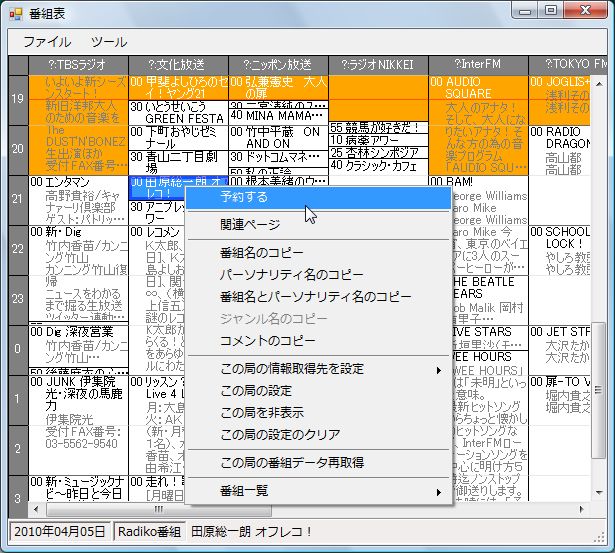Select 10 病薬アワー program cell
Image resolution: width=615 pixels, height=553 pixels.
378,140
